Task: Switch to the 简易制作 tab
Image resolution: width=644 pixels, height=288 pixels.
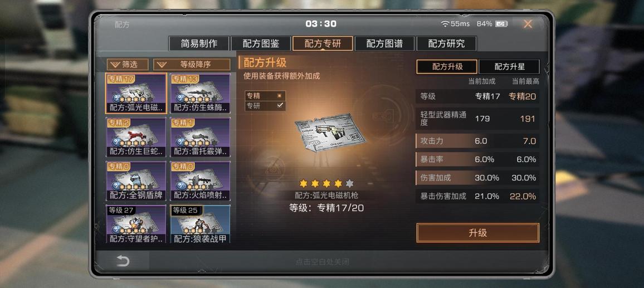Action: tap(199, 43)
